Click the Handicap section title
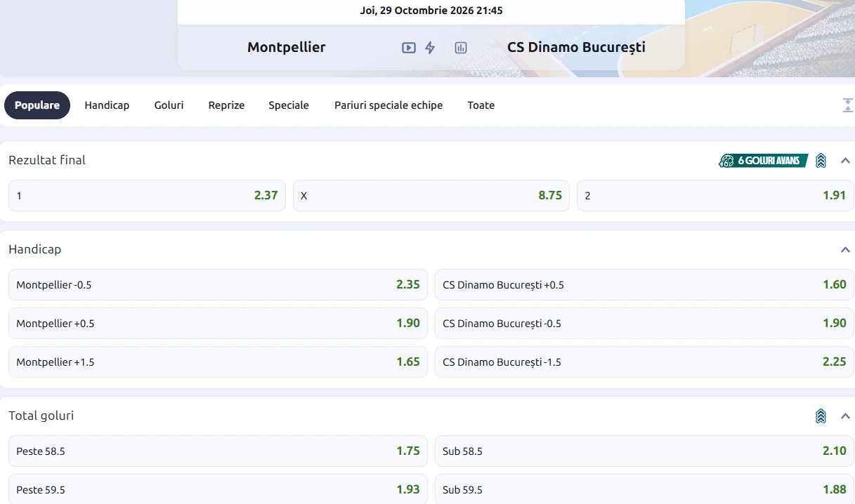 coord(34,249)
